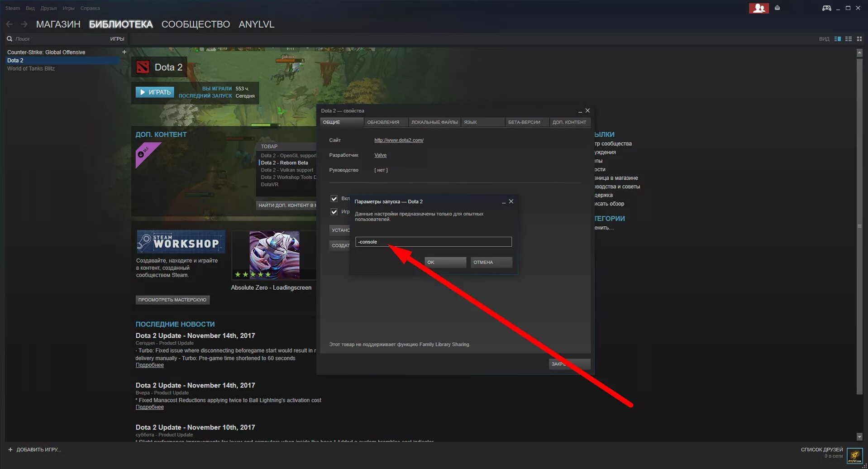
Task: Click the friends list avatar icon
Action: click(854, 455)
